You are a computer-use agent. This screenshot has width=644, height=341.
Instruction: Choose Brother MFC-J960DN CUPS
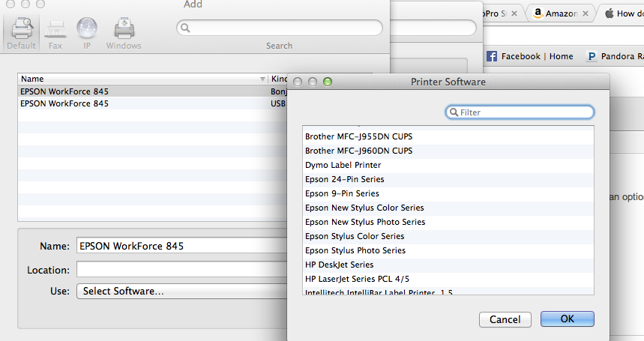pyautogui.click(x=448, y=151)
